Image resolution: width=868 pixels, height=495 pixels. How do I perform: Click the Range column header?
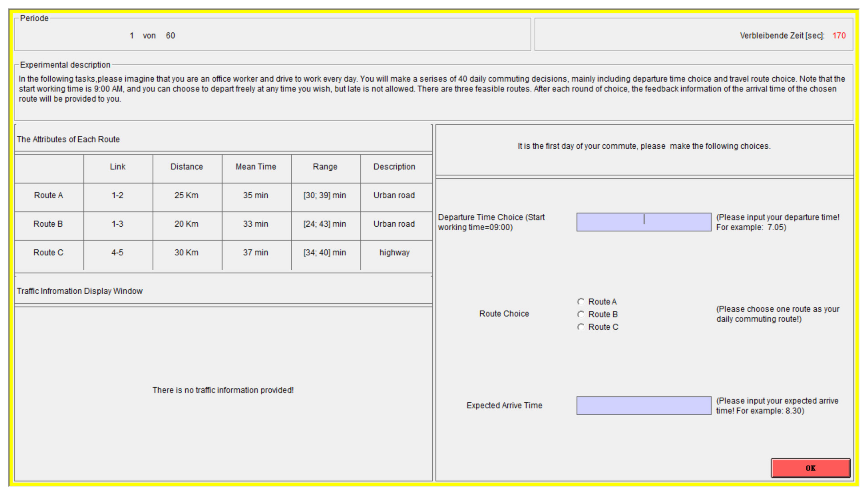click(325, 166)
